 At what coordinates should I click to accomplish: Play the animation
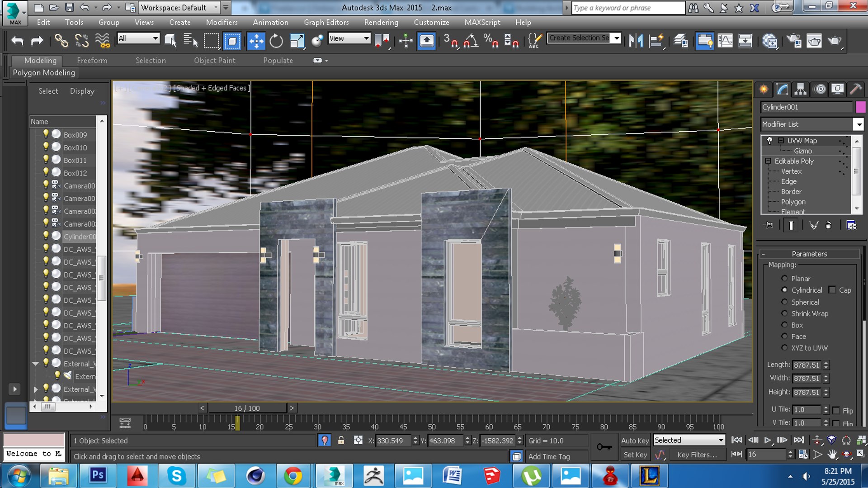click(x=767, y=440)
